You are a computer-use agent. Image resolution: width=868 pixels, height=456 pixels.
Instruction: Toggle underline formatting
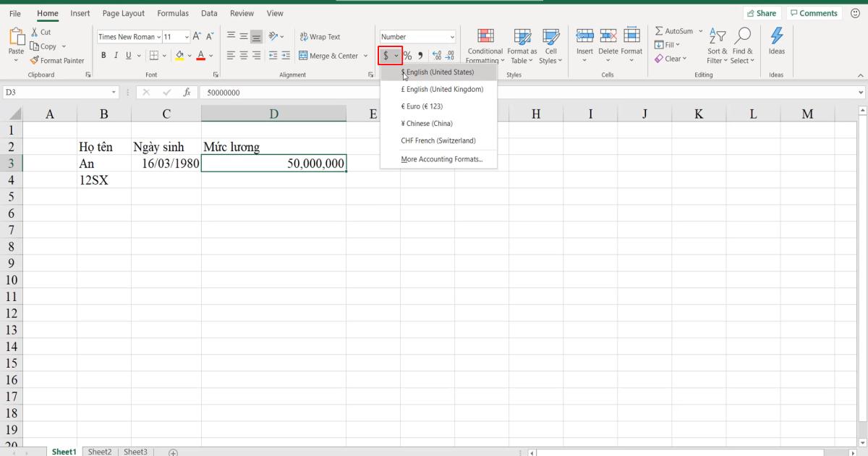[128, 55]
